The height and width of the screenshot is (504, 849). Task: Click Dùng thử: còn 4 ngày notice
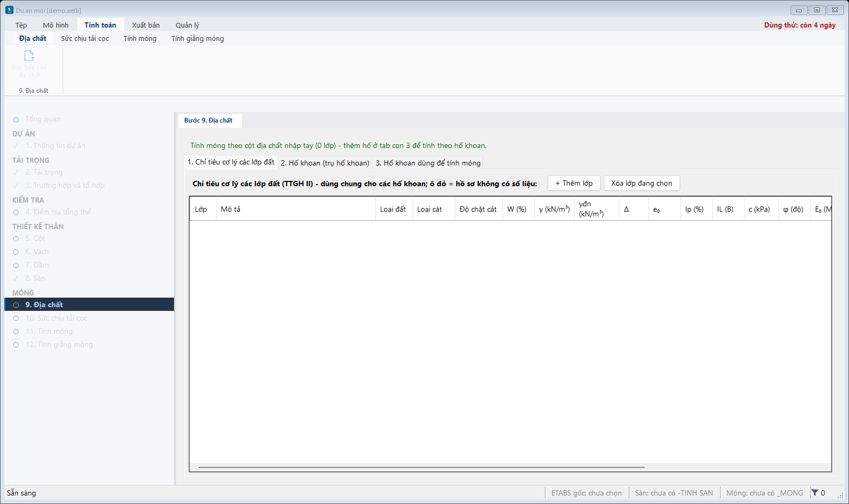tap(800, 25)
